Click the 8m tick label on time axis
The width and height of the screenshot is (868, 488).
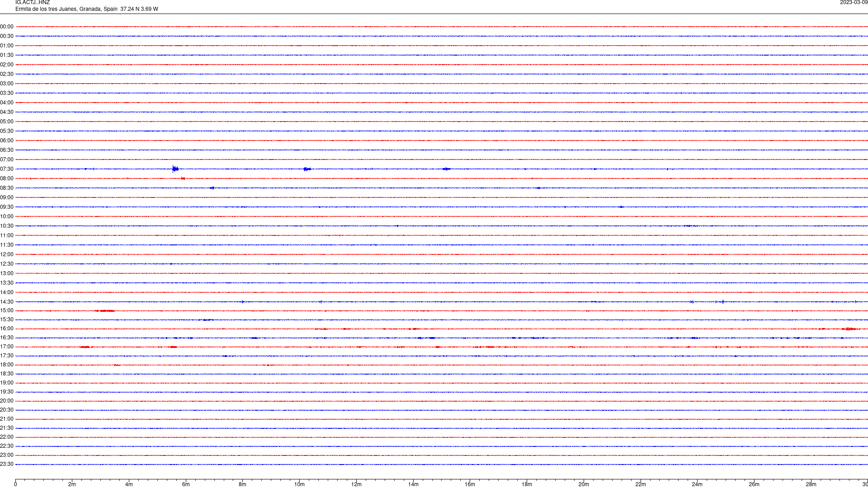pyautogui.click(x=242, y=484)
